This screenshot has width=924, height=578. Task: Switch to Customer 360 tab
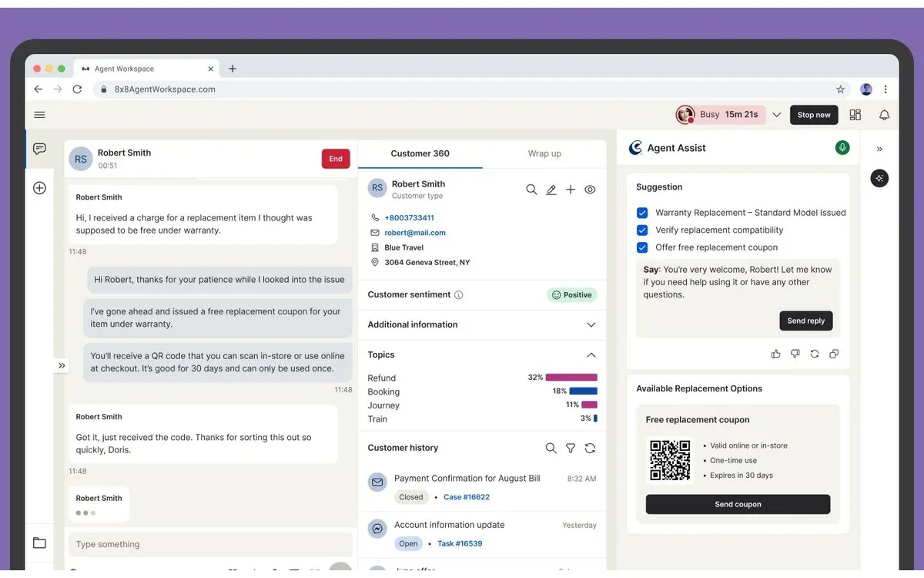[x=420, y=153]
